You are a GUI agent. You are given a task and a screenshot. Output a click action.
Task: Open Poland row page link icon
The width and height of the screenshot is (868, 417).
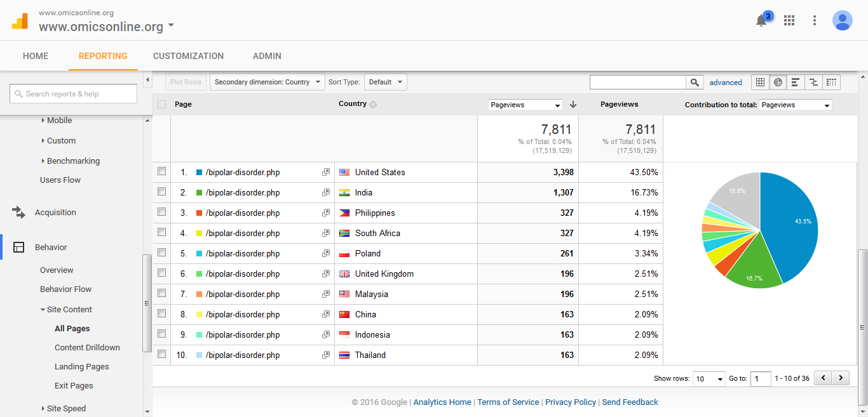click(x=326, y=254)
